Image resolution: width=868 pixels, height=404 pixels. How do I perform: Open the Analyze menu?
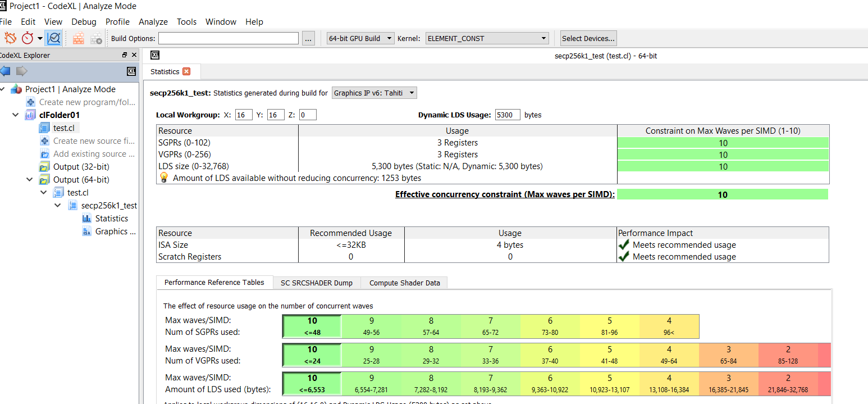tap(153, 22)
